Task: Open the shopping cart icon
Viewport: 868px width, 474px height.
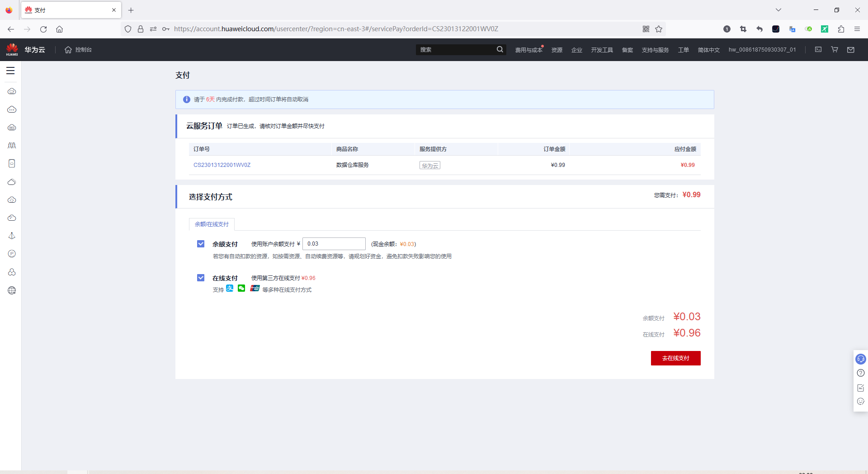Action: pyautogui.click(x=835, y=49)
